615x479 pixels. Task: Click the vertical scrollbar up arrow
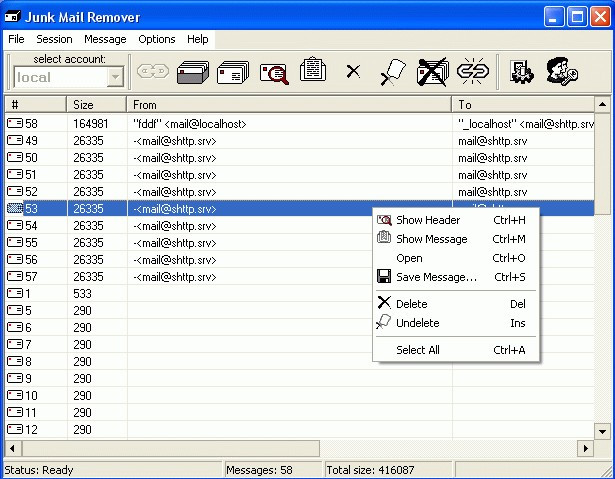pyautogui.click(x=602, y=104)
